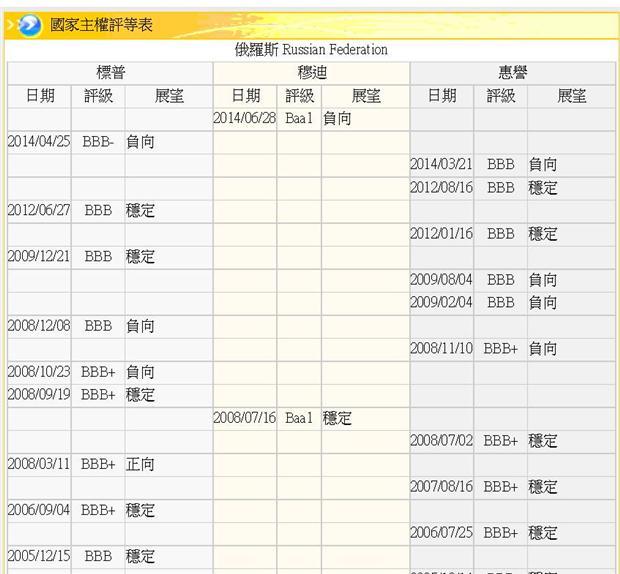Click the date 2012/06/27
Viewport: 620px width, 574px height.
[39, 210]
